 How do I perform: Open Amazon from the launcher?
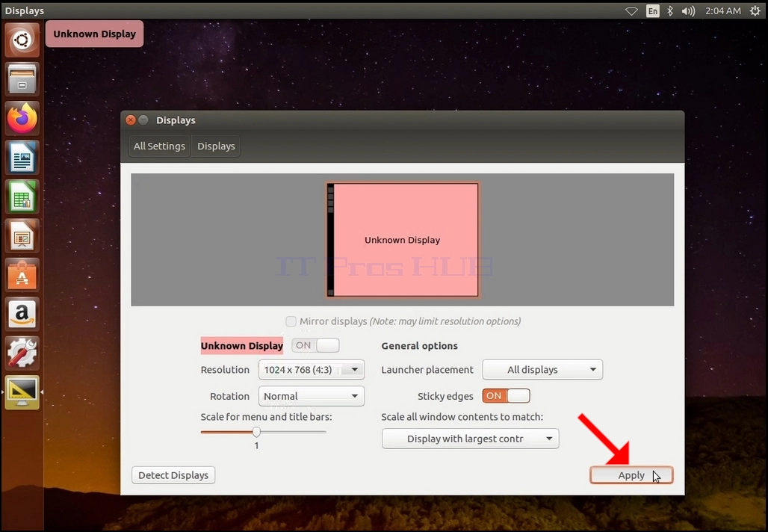pos(22,315)
